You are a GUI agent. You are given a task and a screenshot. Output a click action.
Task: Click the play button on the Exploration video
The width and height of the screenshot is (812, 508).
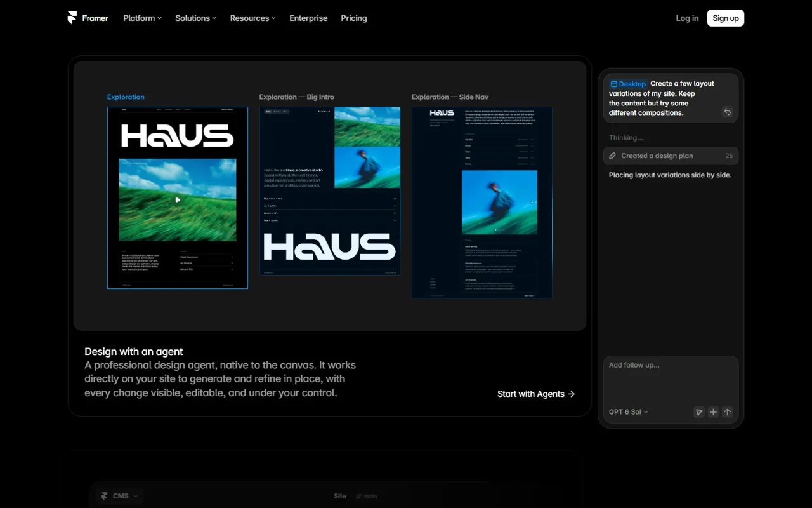tap(178, 200)
